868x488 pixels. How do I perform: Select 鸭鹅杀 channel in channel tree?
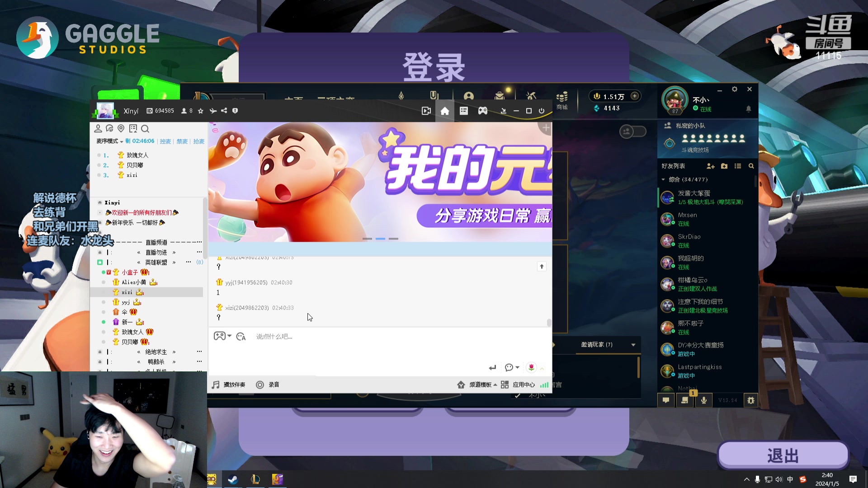156,362
